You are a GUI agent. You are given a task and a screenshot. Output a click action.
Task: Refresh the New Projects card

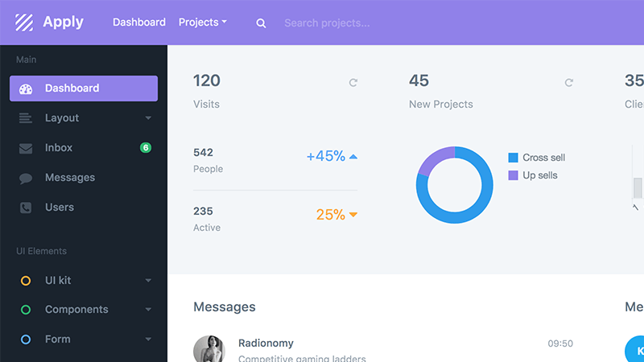tap(568, 83)
